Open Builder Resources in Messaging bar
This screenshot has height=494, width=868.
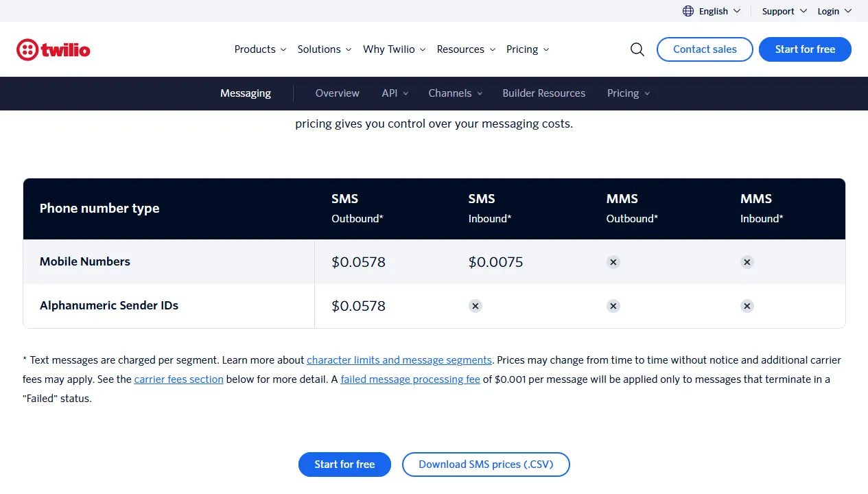(544, 93)
